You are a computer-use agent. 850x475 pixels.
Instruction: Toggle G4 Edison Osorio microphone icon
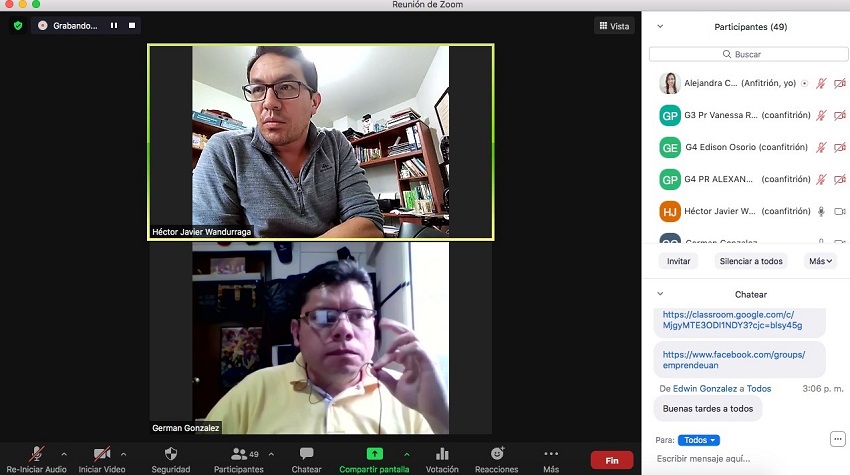click(821, 147)
